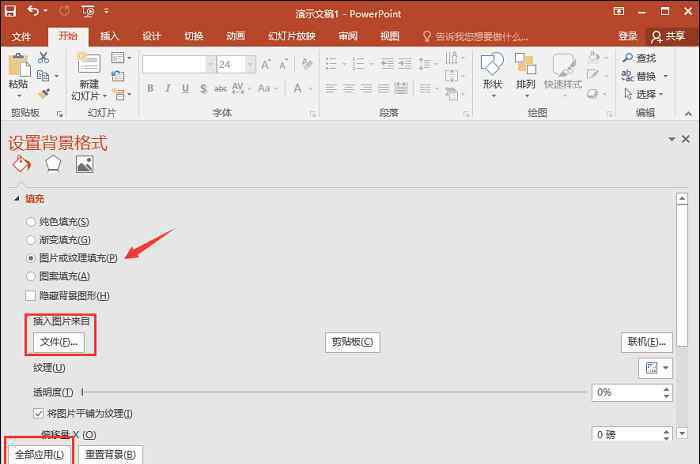700x464 pixels.
Task: Collapse the Fill (填充) section
Action: coord(16,198)
